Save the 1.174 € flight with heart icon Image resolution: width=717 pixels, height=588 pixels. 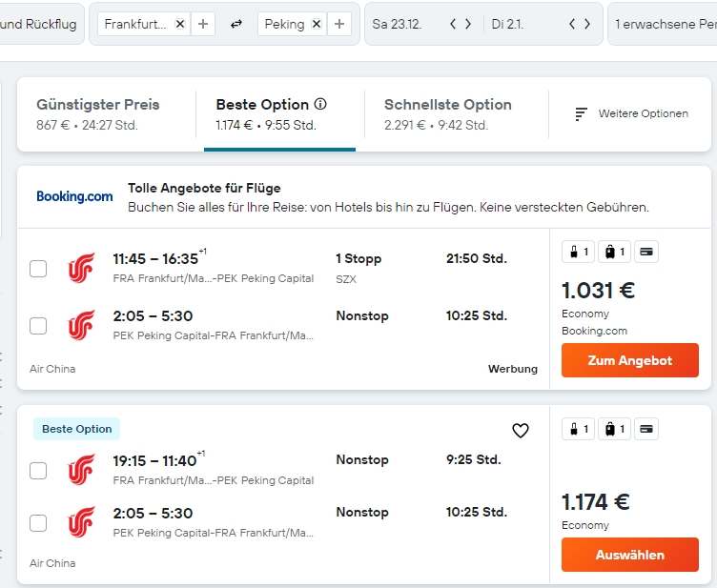coord(521,431)
